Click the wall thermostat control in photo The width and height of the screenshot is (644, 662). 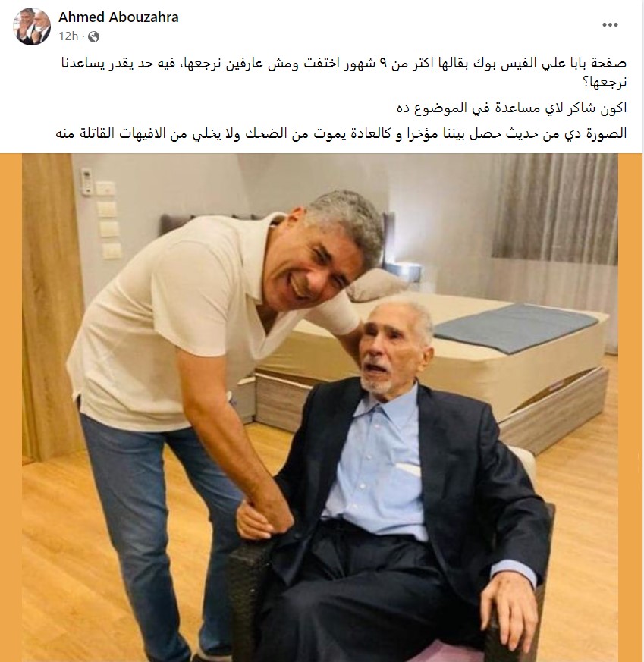point(87,182)
